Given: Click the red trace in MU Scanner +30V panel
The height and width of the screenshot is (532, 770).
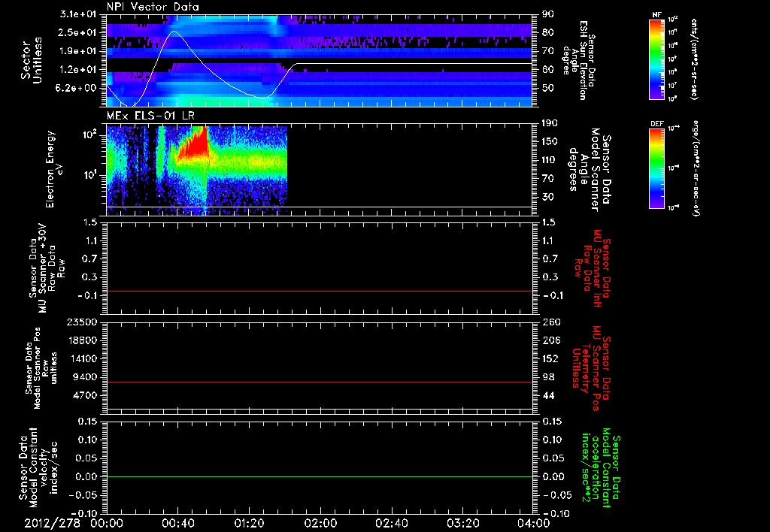Looking at the screenshot, I should pos(320,291).
